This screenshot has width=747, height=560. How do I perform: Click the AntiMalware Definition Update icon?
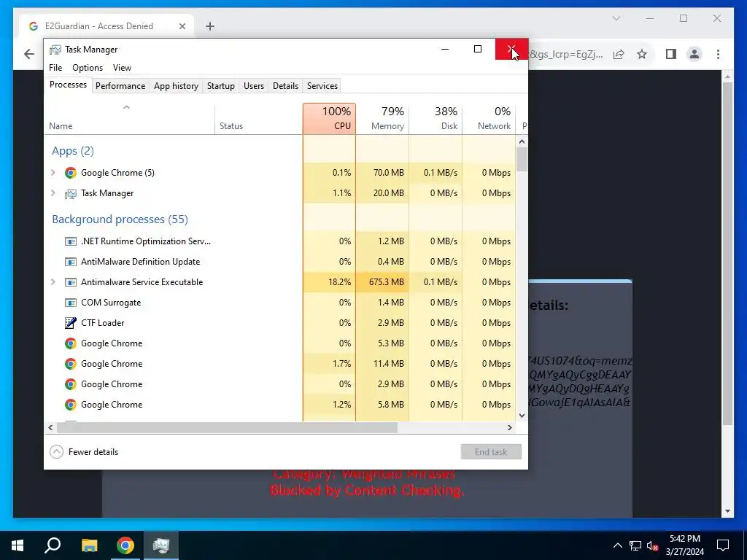point(71,262)
